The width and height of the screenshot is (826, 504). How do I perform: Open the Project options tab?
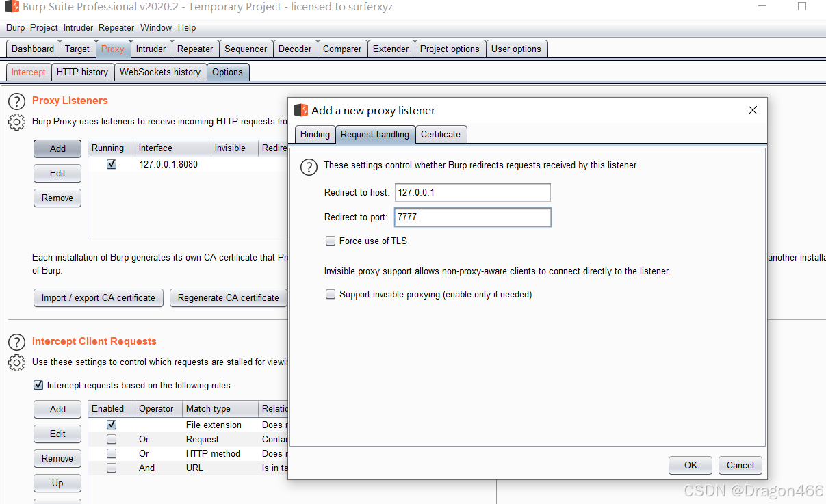[x=450, y=49]
